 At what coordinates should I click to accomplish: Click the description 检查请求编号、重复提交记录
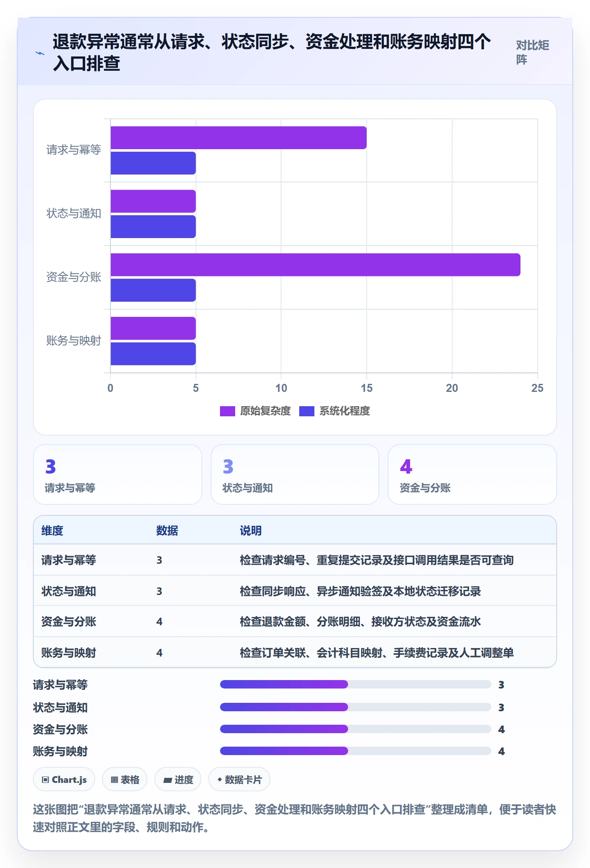click(377, 560)
